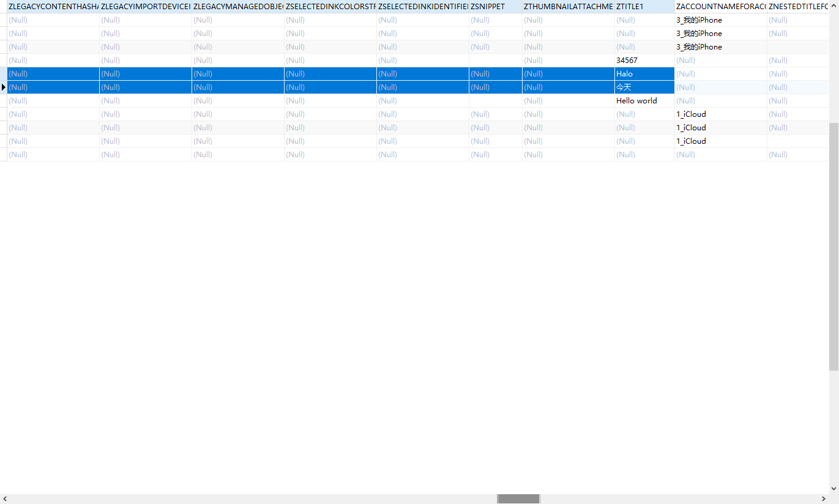Click the cell with value 34567

(644, 60)
